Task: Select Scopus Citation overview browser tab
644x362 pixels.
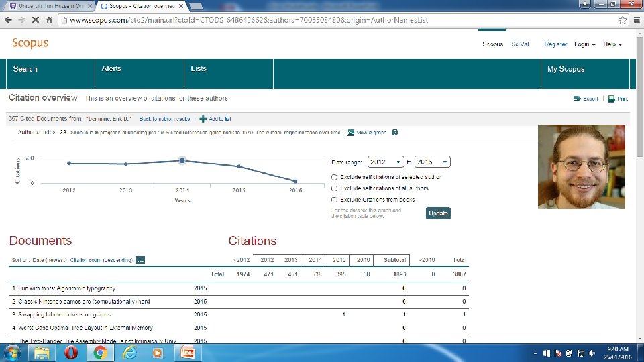Action: (x=142, y=6)
